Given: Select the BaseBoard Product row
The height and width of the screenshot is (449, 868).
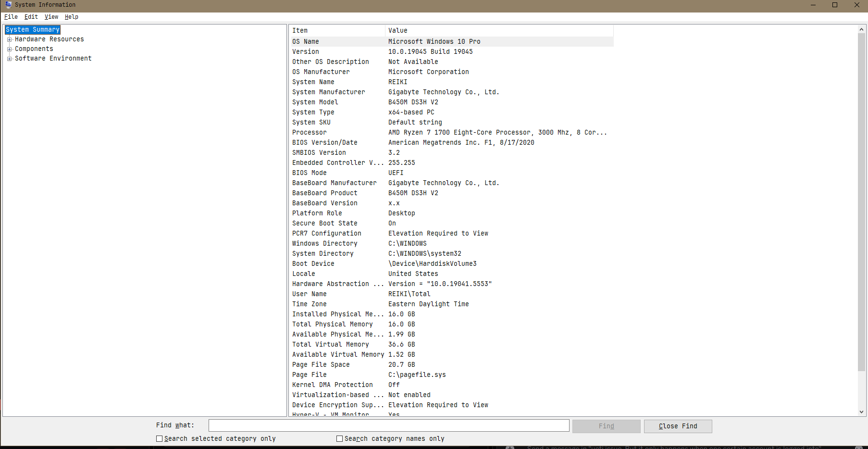Looking at the screenshot, I should click(x=451, y=193).
